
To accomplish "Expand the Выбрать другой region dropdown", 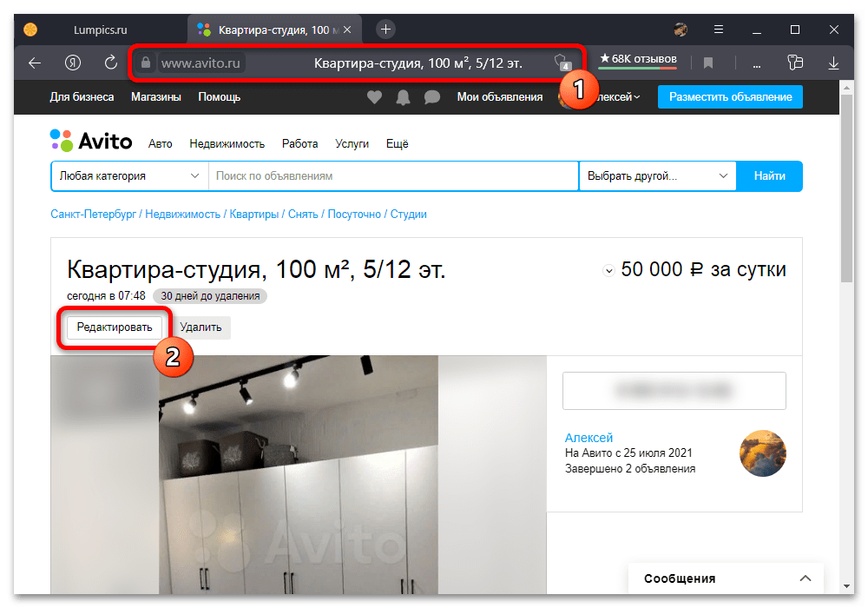I will [658, 176].
